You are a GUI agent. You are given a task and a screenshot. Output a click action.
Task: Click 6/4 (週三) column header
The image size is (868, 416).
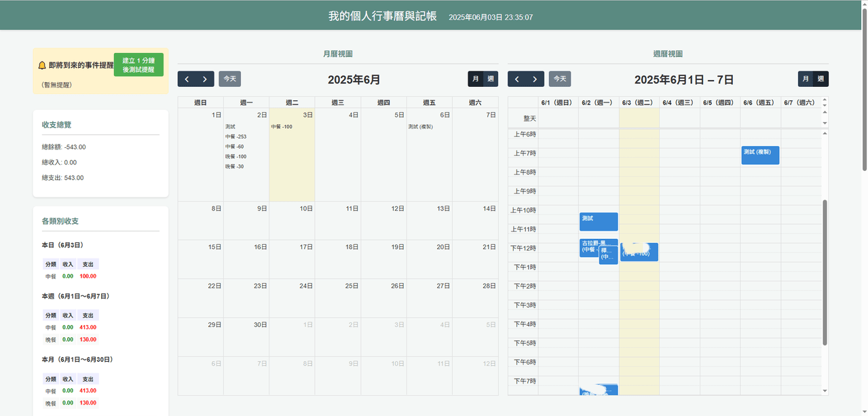679,102
